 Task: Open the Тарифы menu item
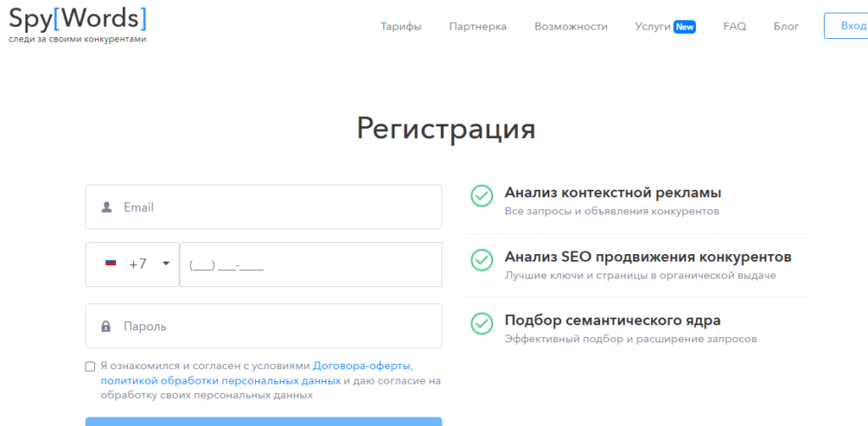401,26
